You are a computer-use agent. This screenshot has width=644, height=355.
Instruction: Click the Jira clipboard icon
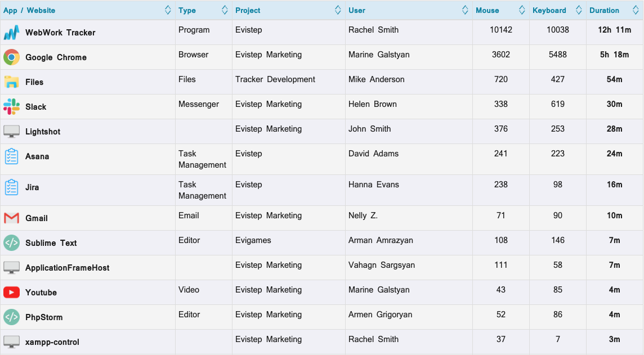pyautogui.click(x=11, y=187)
